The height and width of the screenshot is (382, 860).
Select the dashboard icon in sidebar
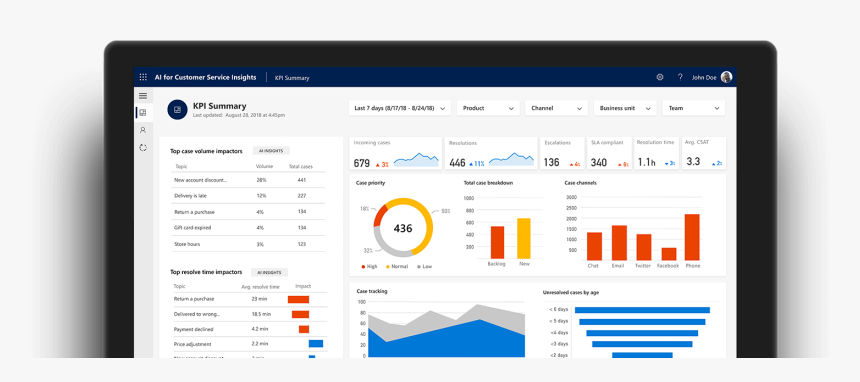click(x=143, y=113)
